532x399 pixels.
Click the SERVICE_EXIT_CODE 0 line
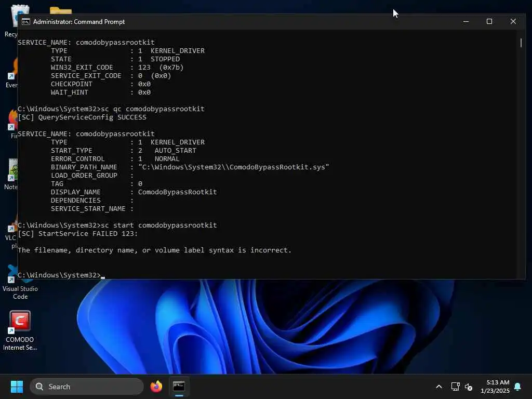coord(111,76)
